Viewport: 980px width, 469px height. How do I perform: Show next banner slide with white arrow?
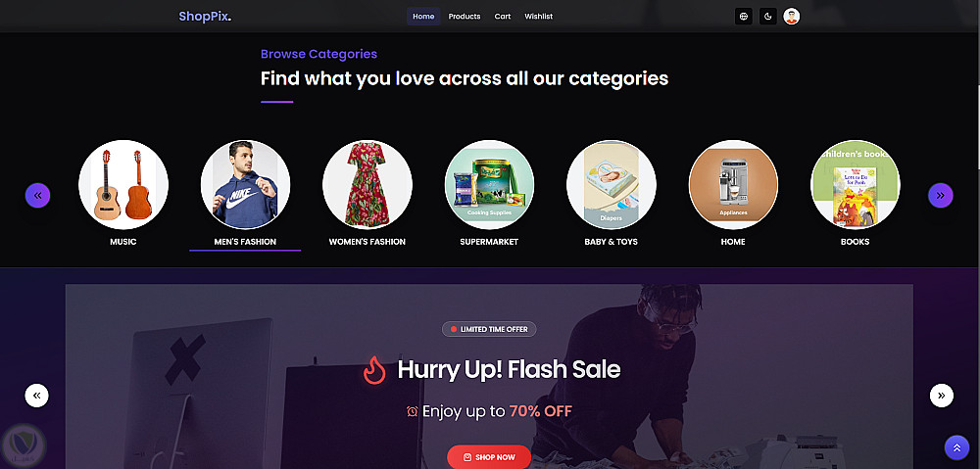coord(941,396)
